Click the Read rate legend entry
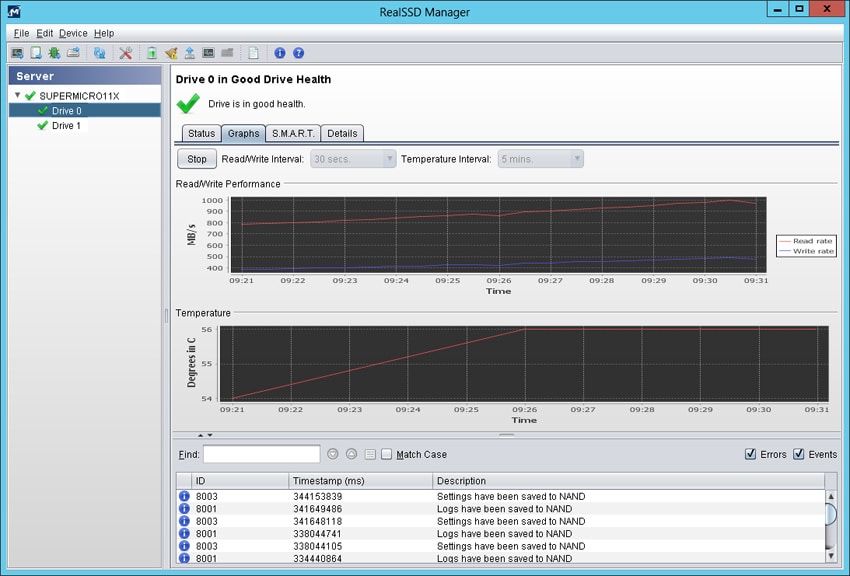Viewport: 850px width, 576px height. point(806,241)
